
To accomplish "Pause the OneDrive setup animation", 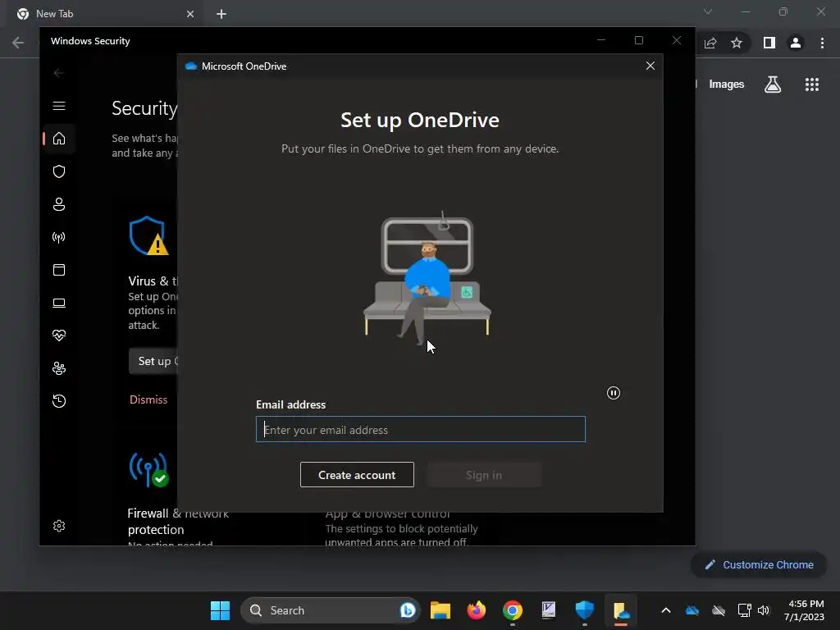I will click(614, 393).
